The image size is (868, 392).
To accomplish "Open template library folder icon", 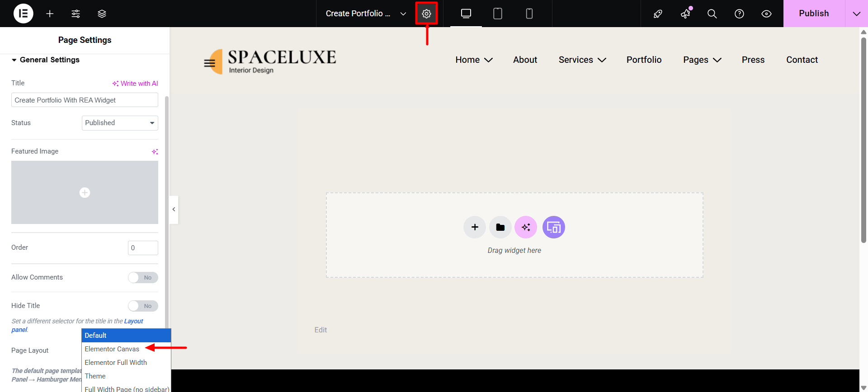I will click(x=500, y=227).
